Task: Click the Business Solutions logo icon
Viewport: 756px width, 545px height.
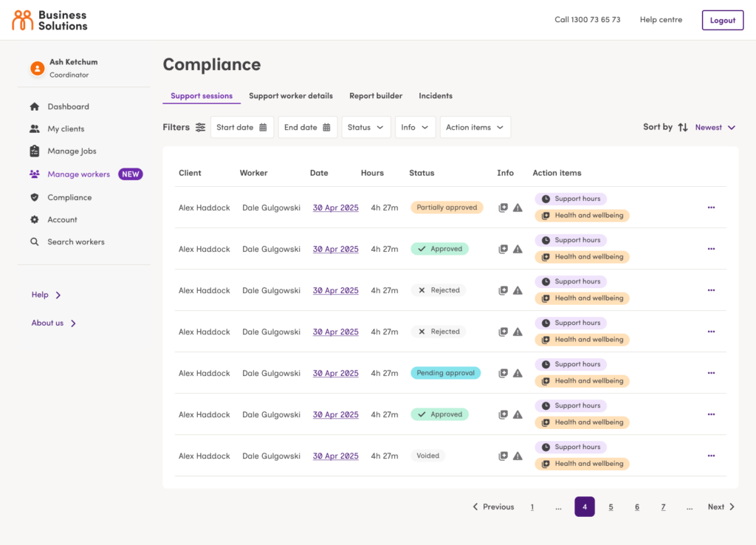Action: 23,20
